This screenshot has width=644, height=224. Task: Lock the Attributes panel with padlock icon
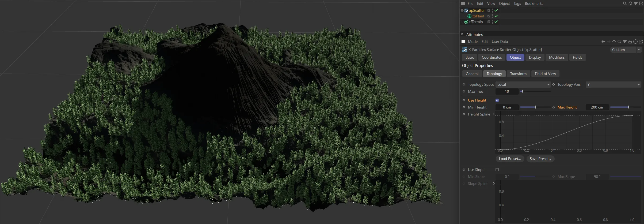[x=630, y=42]
